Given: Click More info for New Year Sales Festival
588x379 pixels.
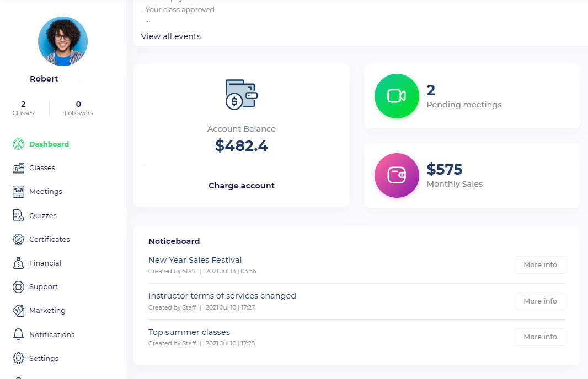Looking at the screenshot, I should pyautogui.click(x=539, y=265).
